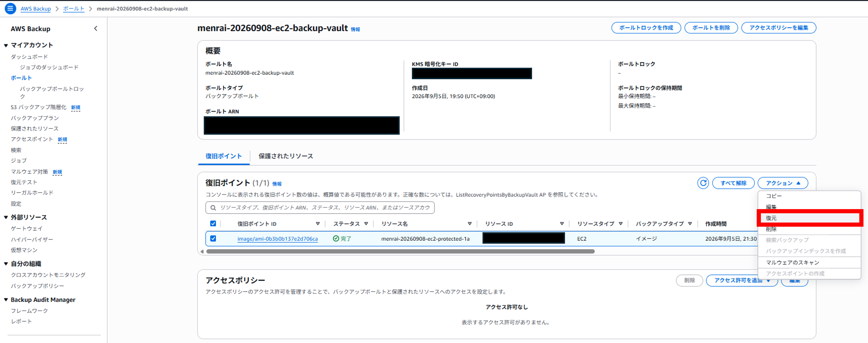Image resolution: width=868 pixels, height=343 pixels.
Task: Open マルウェア対策 in sidebar
Action: (29, 172)
